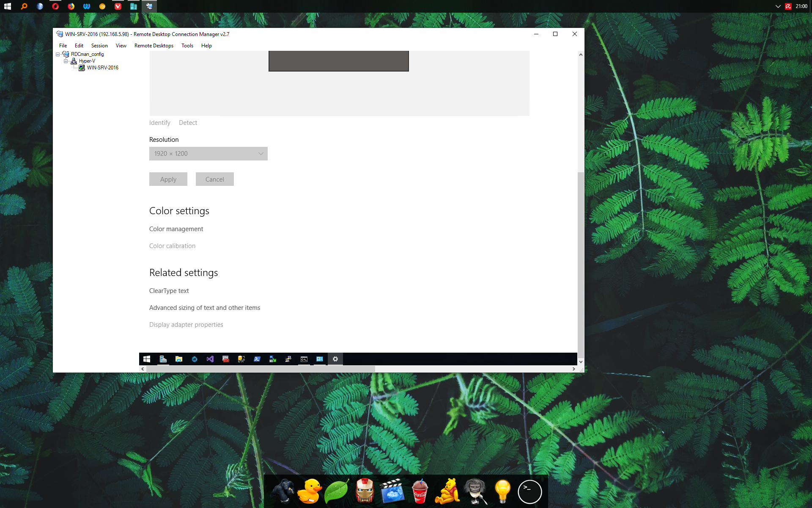Switch to RDCMan via its top bar icon
The height and width of the screenshot is (508, 812).
149,6
